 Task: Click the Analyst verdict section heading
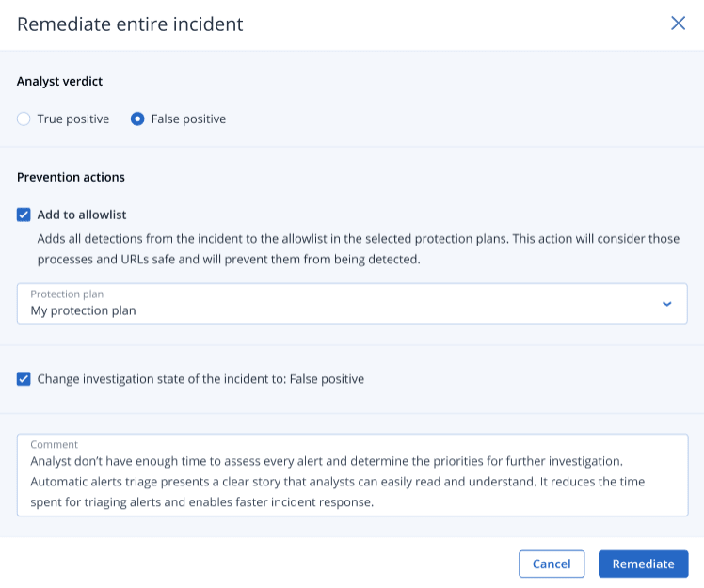tap(60, 82)
